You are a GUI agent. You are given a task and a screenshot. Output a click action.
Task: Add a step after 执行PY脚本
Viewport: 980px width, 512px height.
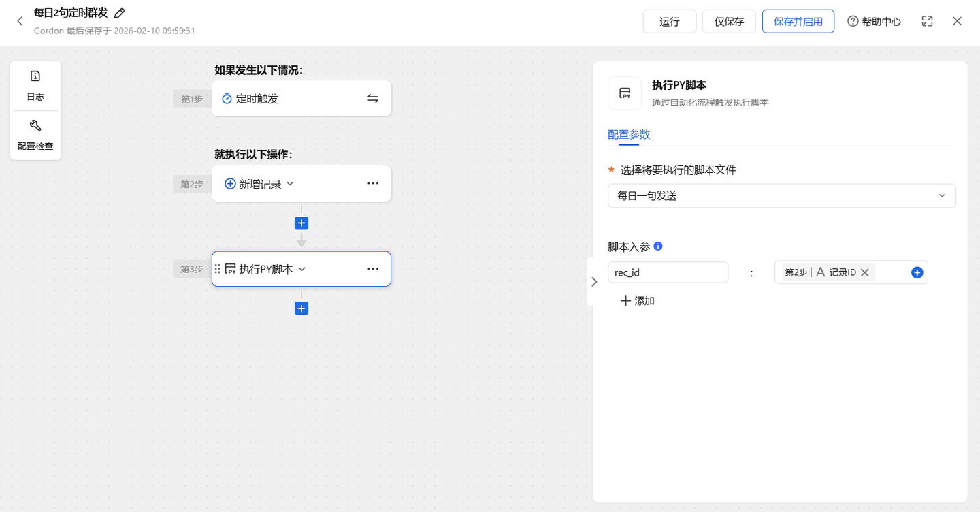(301, 308)
